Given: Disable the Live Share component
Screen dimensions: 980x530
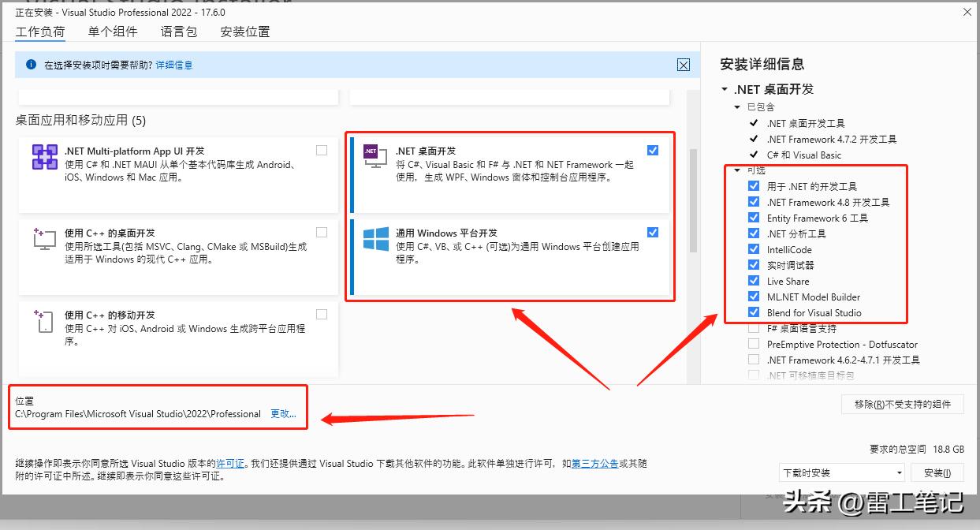Looking at the screenshot, I should click(754, 281).
